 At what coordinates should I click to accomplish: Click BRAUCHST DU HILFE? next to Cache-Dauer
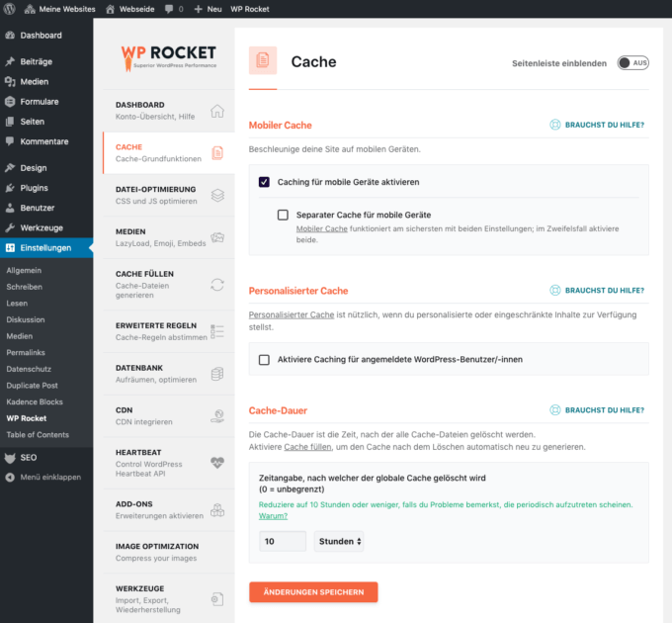[x=597, y=410]
